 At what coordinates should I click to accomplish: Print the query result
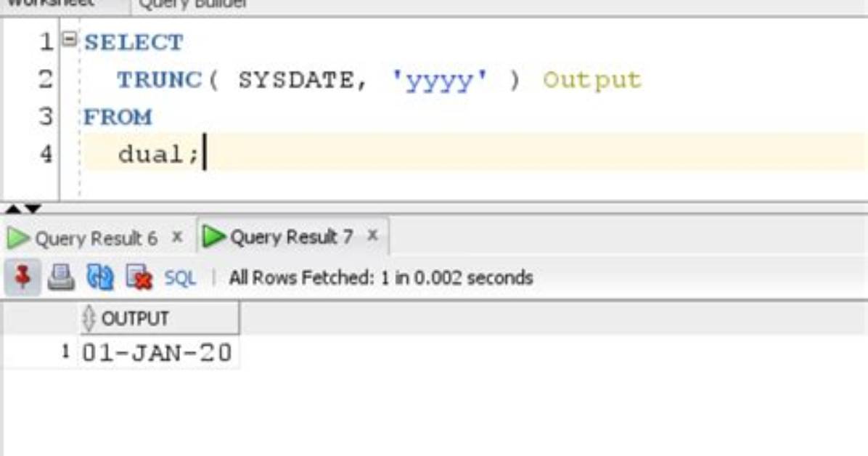61,277
